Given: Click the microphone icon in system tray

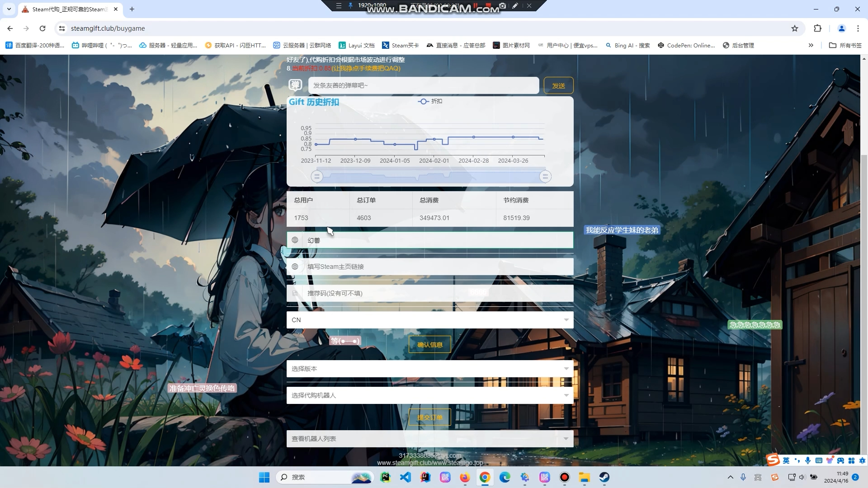Looking at the screenshot, I should point(743,477).
